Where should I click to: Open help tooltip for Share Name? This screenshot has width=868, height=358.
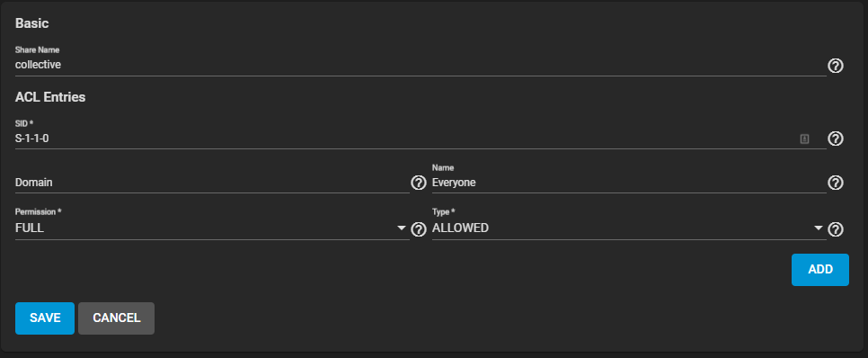(x=835, y=66)
